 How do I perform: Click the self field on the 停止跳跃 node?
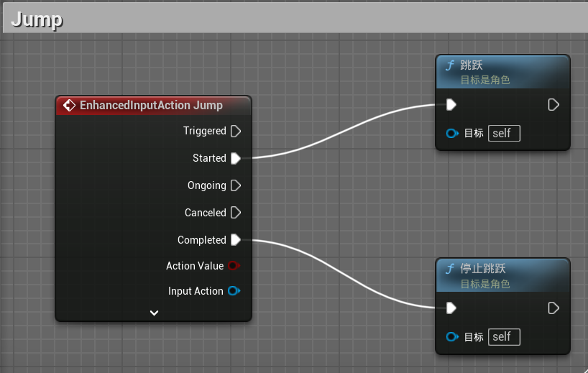click(504, 336)
